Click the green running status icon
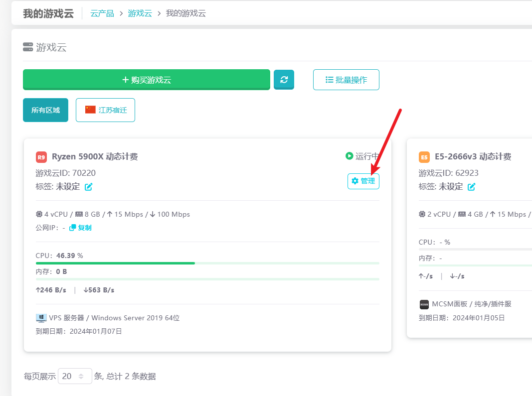This screenshot has height=396, width=532. coord(350,156)
